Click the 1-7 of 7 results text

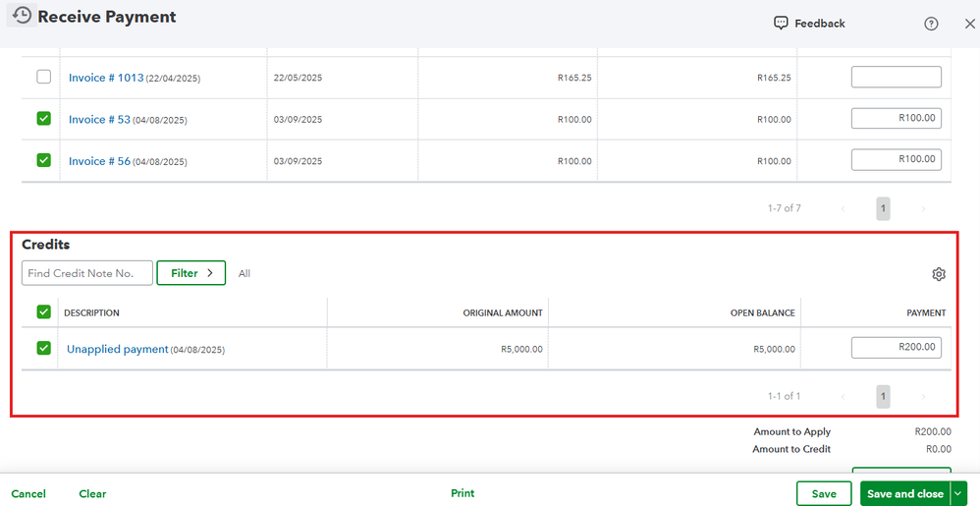coord(785,208)
